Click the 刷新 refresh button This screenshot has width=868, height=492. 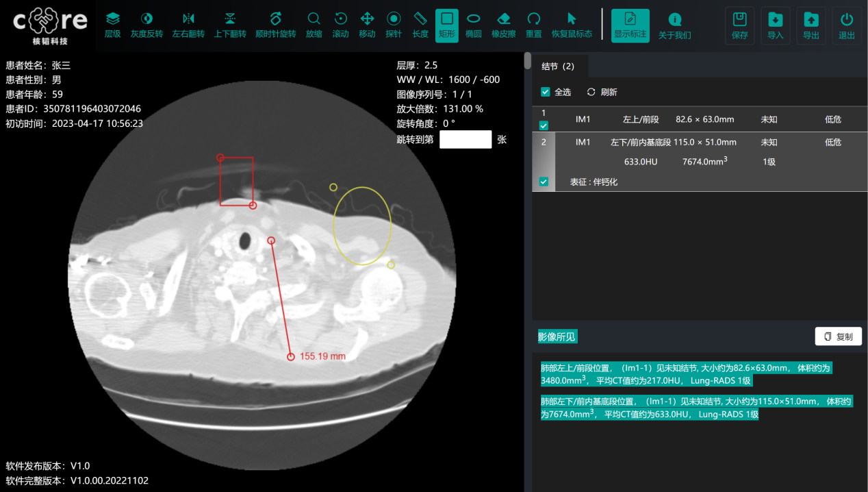pyautogui.click(x=602, y=92)
